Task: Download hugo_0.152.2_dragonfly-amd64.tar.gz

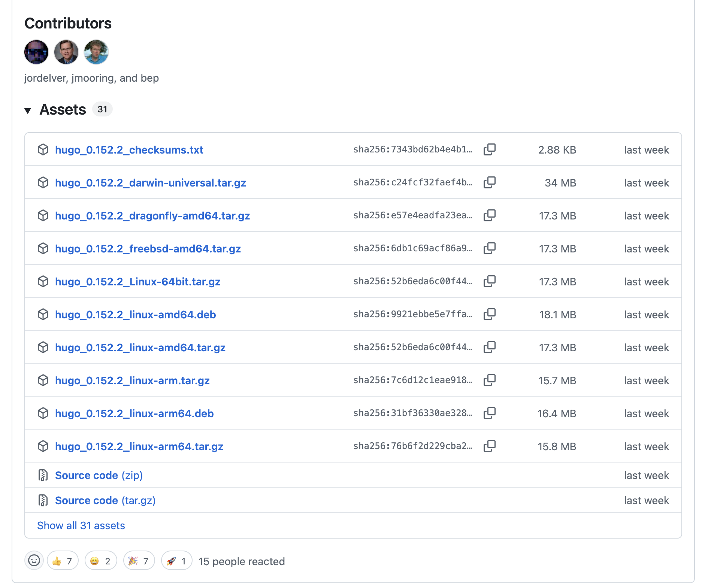Action: 152,216
